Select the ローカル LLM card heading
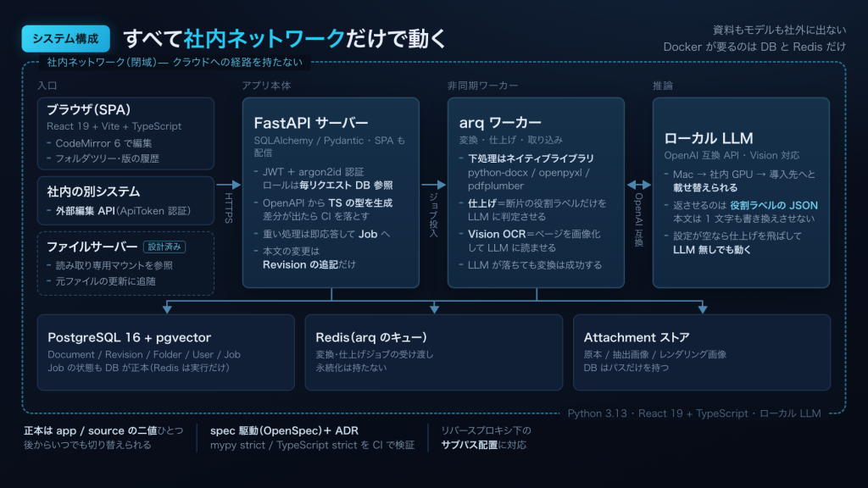Screen dimensions: 868x488 pyautogui.click(x=709, y=138)
